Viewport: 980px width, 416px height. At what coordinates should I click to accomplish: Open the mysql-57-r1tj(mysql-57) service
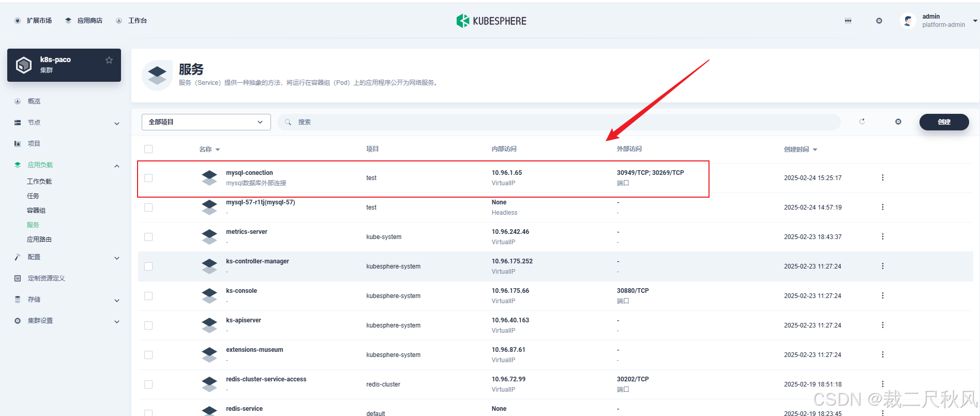click(x=261, y=202)
